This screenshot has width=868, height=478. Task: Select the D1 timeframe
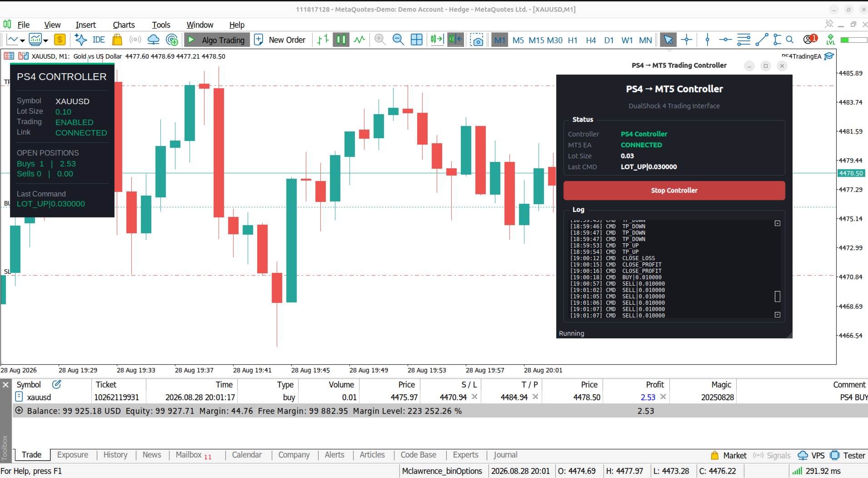(x=609, y=40)
